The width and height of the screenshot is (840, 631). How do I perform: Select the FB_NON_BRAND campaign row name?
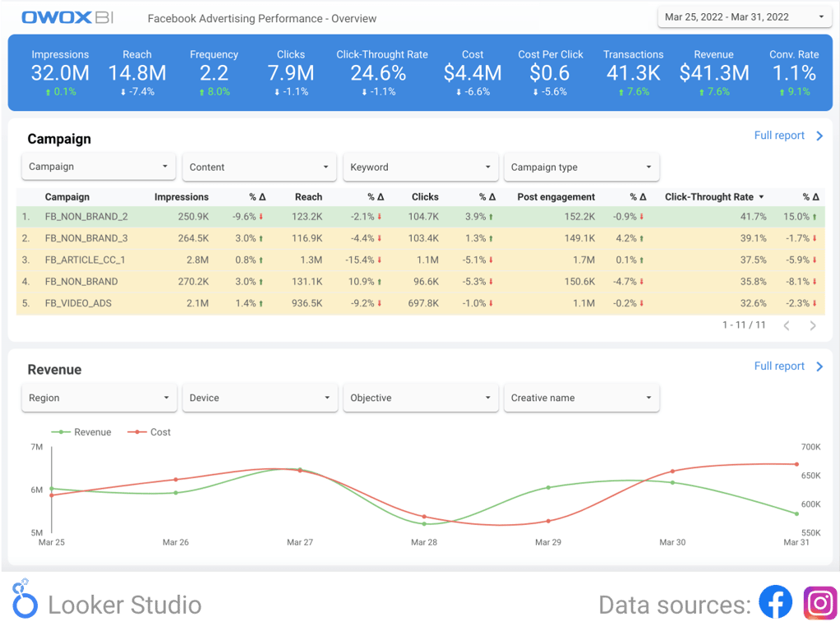pyautogui.click(x=81, y=282)
